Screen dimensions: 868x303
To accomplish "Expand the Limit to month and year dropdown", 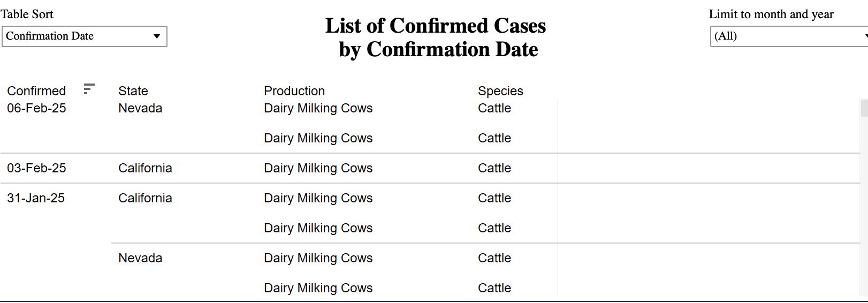I will 789,36.
